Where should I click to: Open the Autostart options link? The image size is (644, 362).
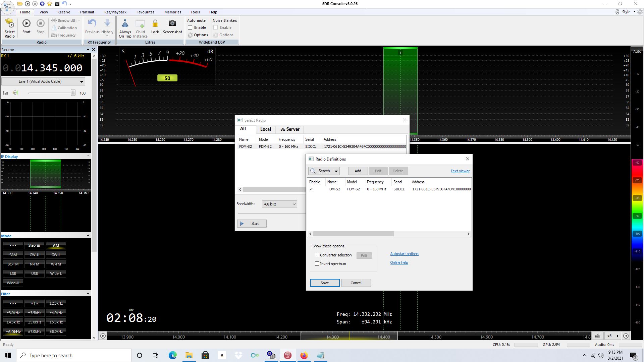point(404,254)
